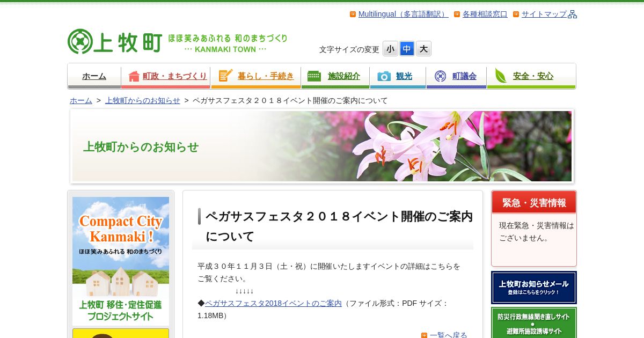Open the 上牧町お知らせメール registration banner
The width and height of the screenshot is (644, 338).
(534, 288)
